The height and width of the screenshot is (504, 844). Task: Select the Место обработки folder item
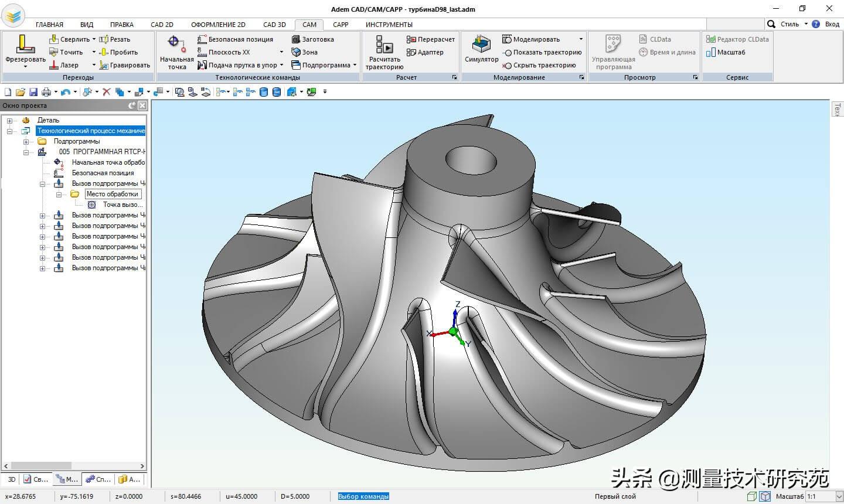coord(113,194)
